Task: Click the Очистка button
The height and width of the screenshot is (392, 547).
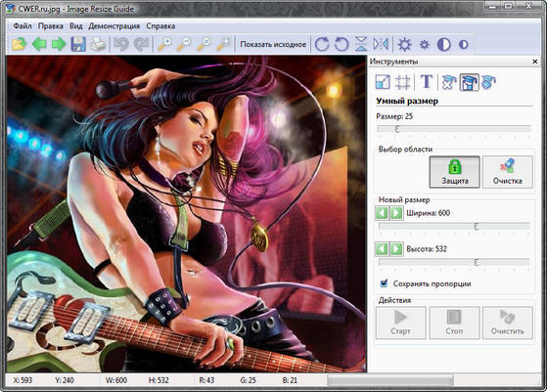Action: (x=508, y=172)
